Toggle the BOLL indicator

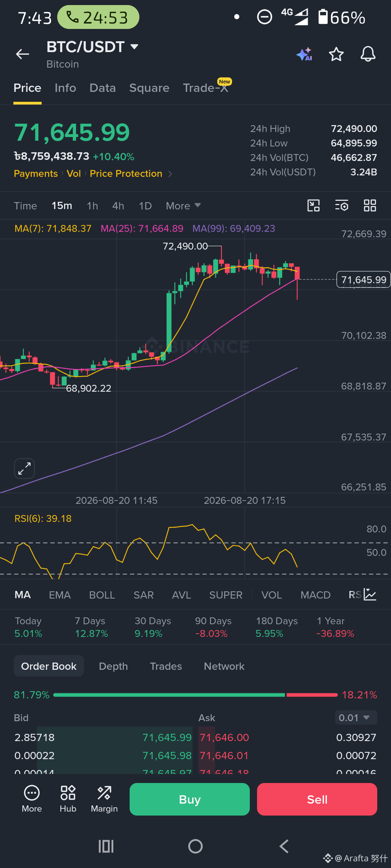point(102,595)
